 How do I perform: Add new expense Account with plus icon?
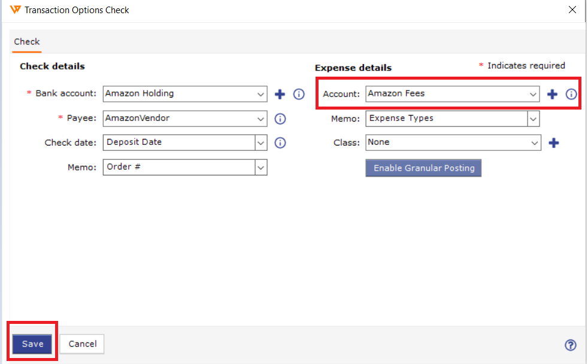(552, 94)
